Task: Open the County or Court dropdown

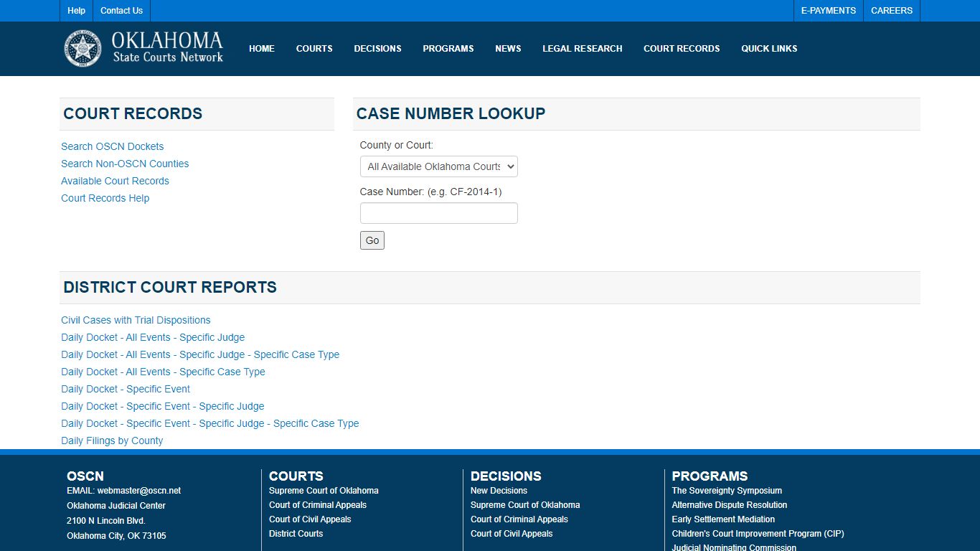Action: [x=438, y=166]
